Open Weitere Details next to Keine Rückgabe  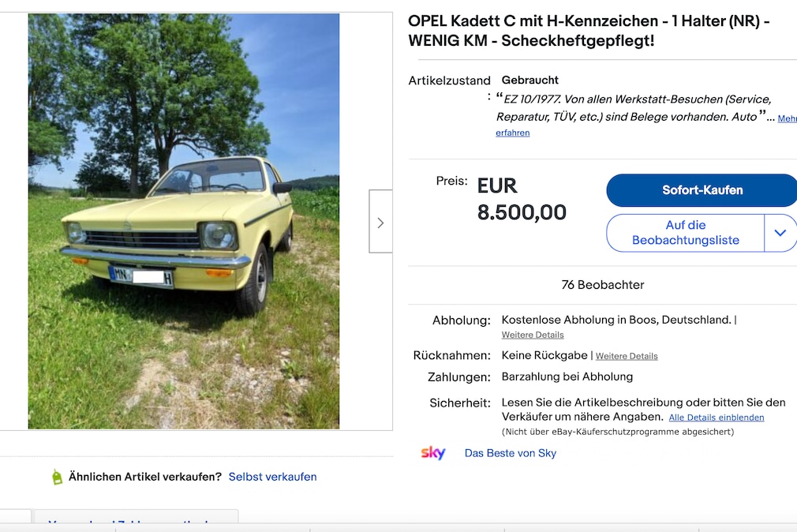(626, 355)
